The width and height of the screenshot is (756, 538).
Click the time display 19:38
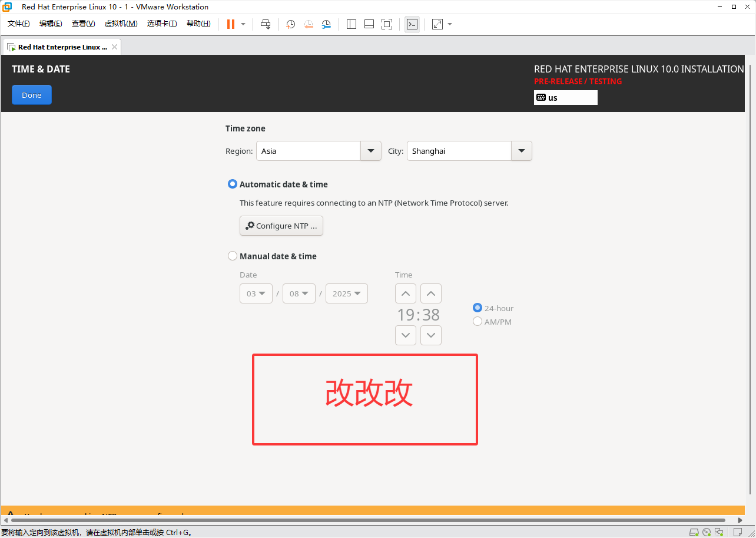(x=418, y=315)
